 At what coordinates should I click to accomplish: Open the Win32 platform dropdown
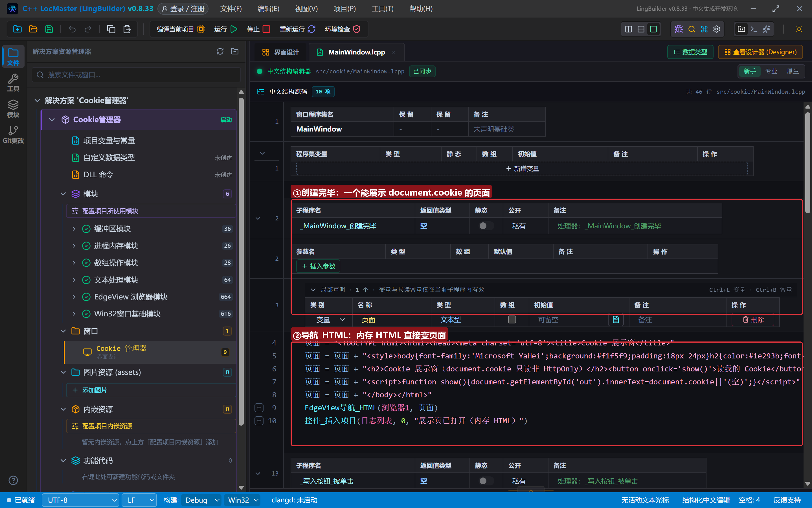click(243, 500)
